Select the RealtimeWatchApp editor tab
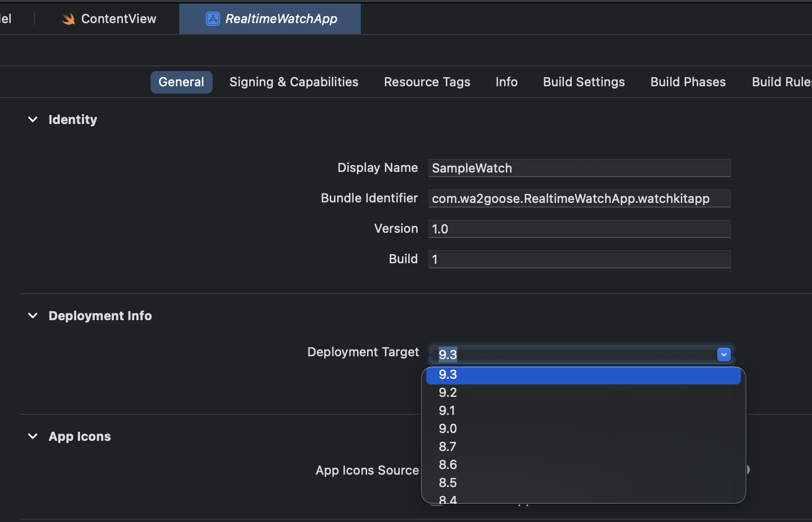The image size is (812, 522). [x=270, y=19]
